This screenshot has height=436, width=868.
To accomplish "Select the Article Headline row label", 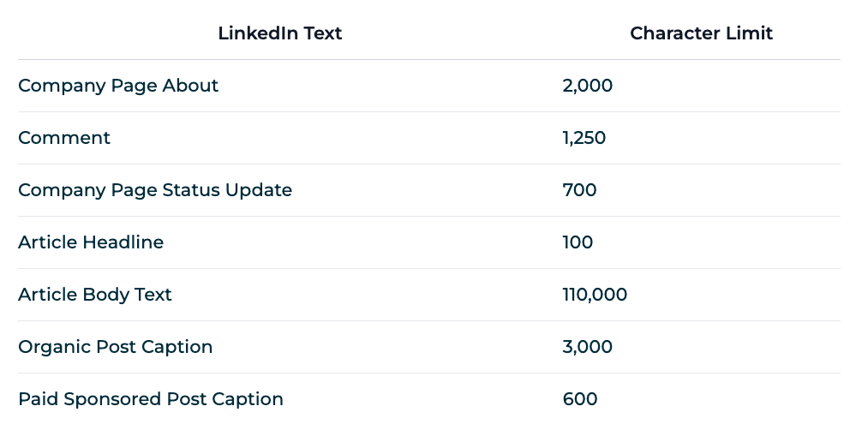I will [x=91, y=242].
